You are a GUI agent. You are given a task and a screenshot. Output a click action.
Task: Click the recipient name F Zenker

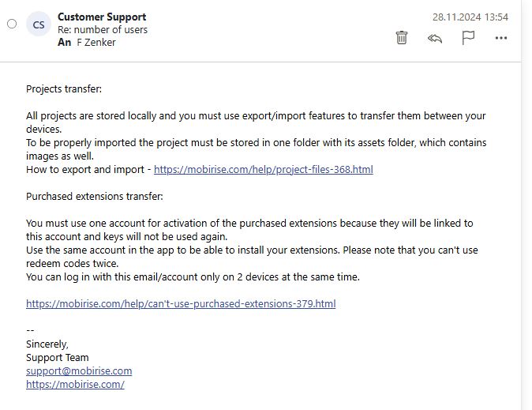(x=96, y=43)
